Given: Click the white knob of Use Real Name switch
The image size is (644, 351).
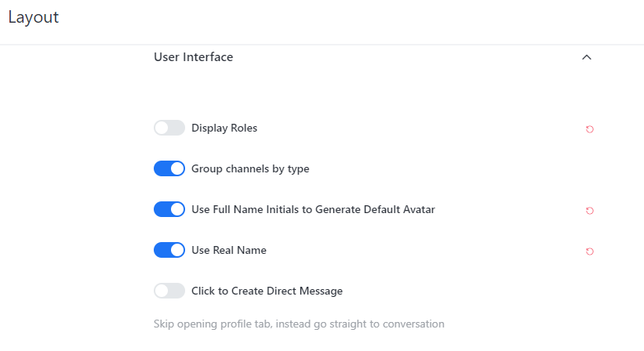Looking at the screenshot, I should (177, 250).
